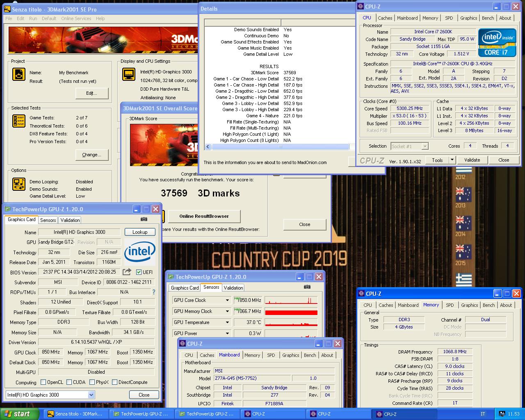Toggle the OpenCL checkbox
This screenshot has height=420, width=525.
(x=43, y=382)
